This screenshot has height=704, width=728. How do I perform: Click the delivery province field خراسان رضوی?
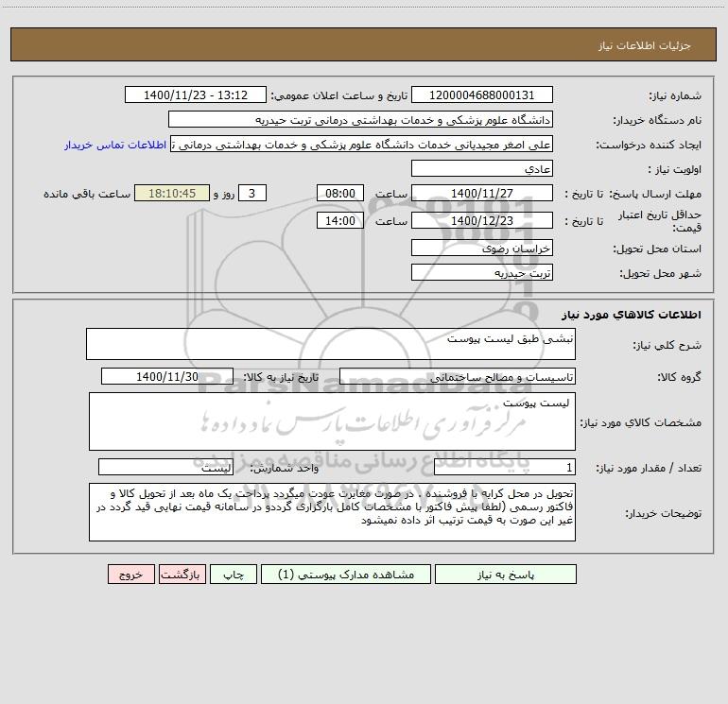point(482,248)
